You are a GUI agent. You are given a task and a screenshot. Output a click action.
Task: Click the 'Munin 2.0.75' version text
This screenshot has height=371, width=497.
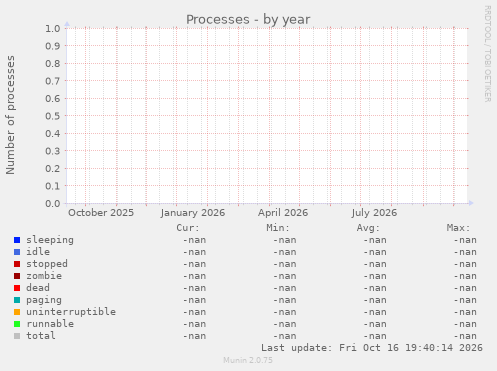(248, 360)
